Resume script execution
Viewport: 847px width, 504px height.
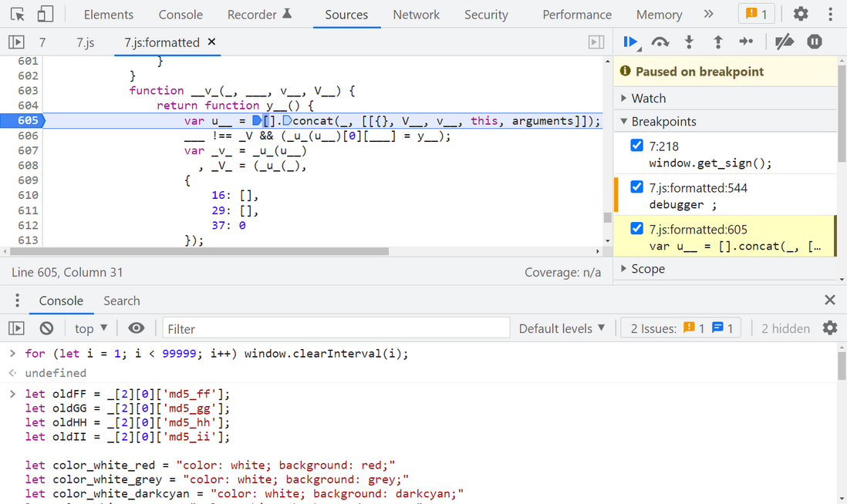(631, 42)
